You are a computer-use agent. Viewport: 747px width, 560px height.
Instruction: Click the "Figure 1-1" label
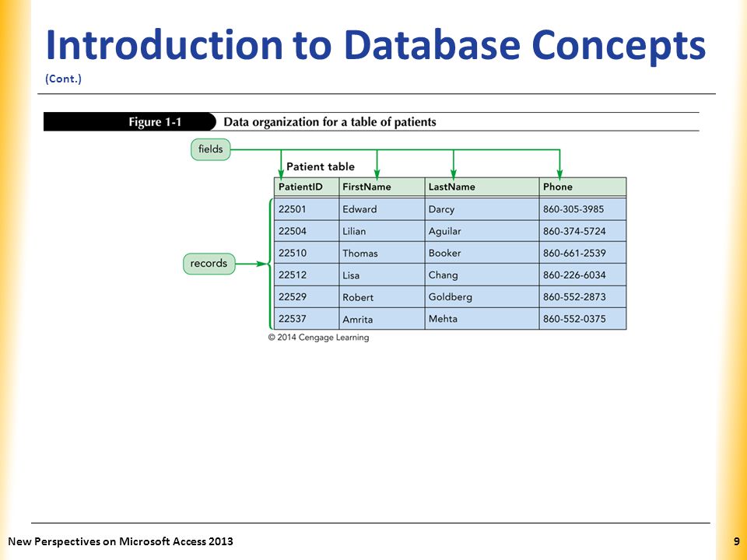point(155,122)
